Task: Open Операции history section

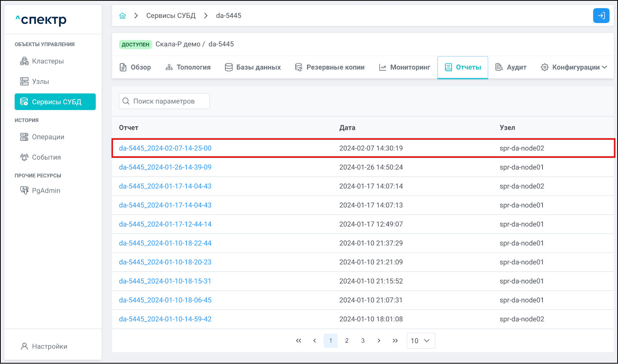Action: pyautogui.click(x=48, y=137)
